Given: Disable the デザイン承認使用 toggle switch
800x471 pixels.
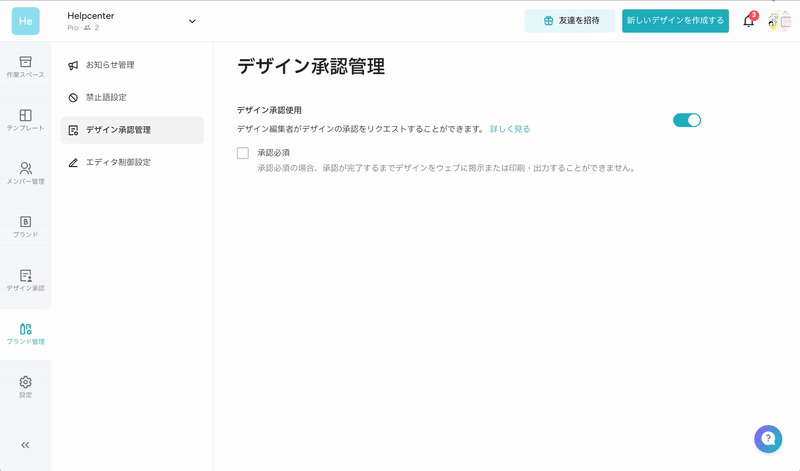Looking at the screenshot, I should point(687,120).
